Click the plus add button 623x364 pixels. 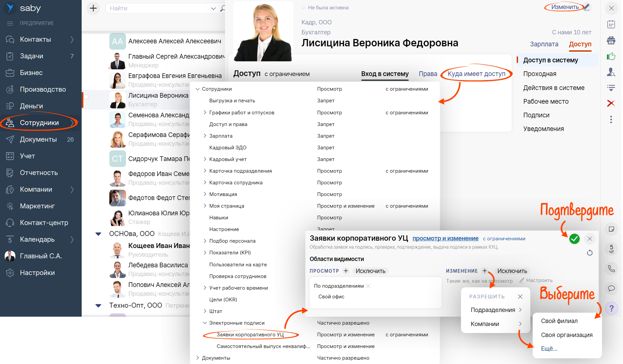click(93, 8)
